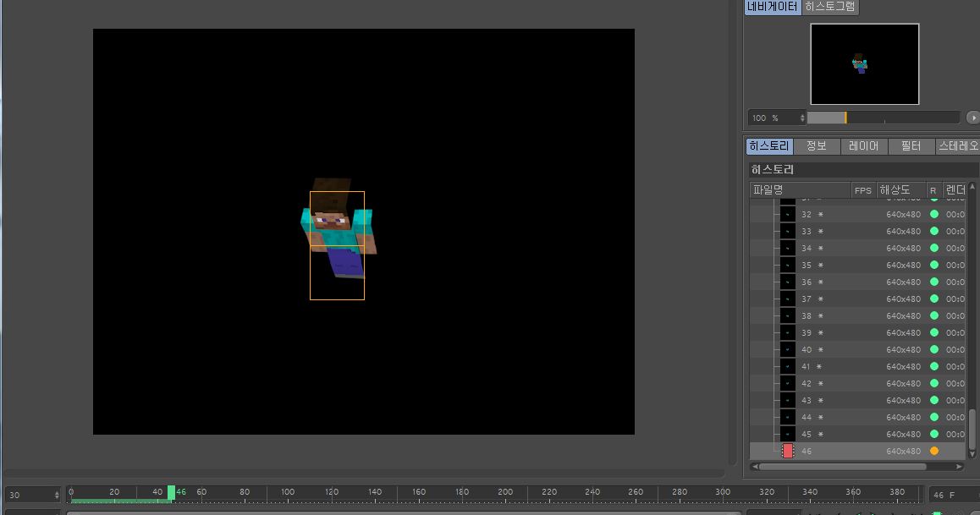Select the frame 34 thumbnail icon
Image resolution: width=980 pixels, height=515 pixels.
click(x=788, y=248)
